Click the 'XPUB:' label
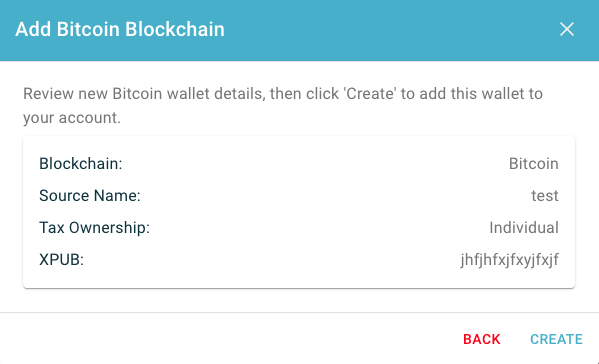The image size is (599, 364). [x=61, y=260]
